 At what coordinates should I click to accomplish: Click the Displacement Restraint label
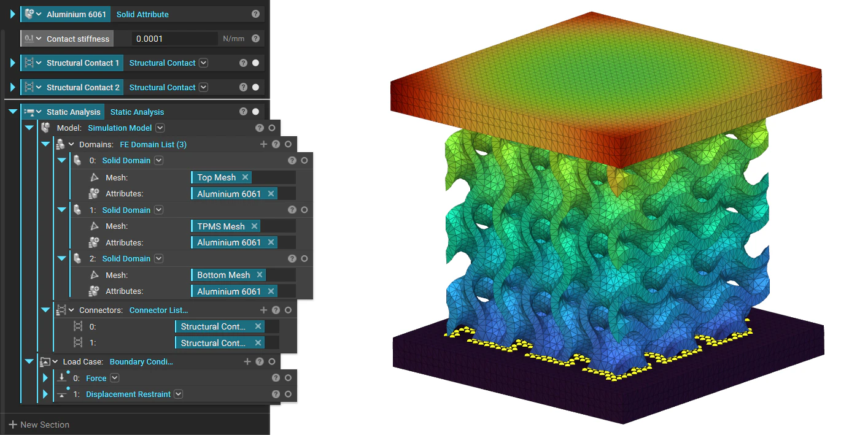click(x=128, y=395)
